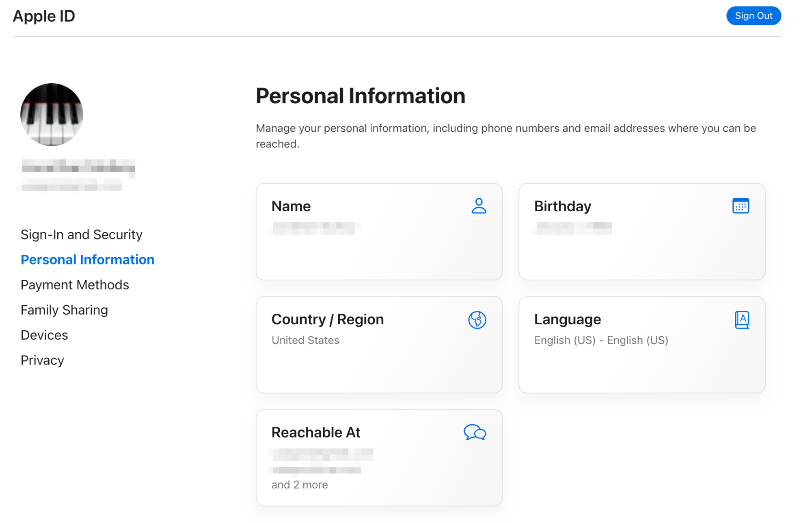
Task: Click the Reachable At heading
Action: coord(316,432)
